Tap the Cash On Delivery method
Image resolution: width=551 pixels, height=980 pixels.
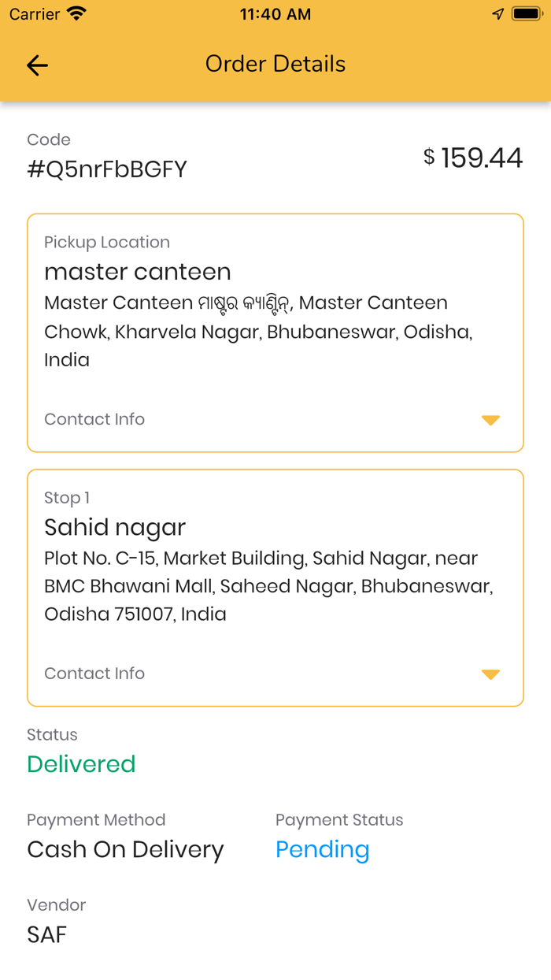pyautogui.click(x=125, y=849)
